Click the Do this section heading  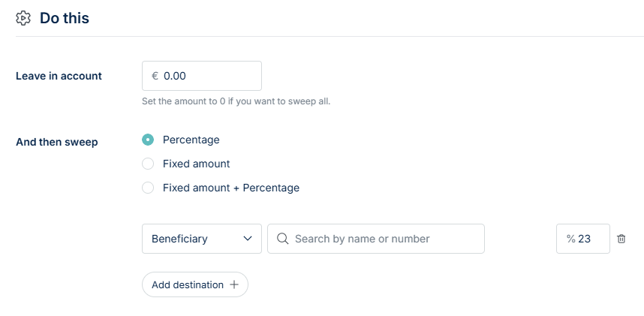[65, 18]
